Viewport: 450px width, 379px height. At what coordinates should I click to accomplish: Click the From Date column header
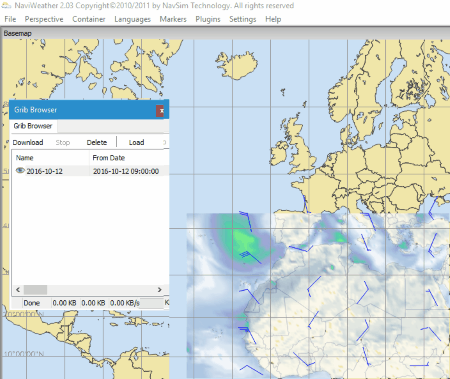pyautogui.click(x=109, y=158)
